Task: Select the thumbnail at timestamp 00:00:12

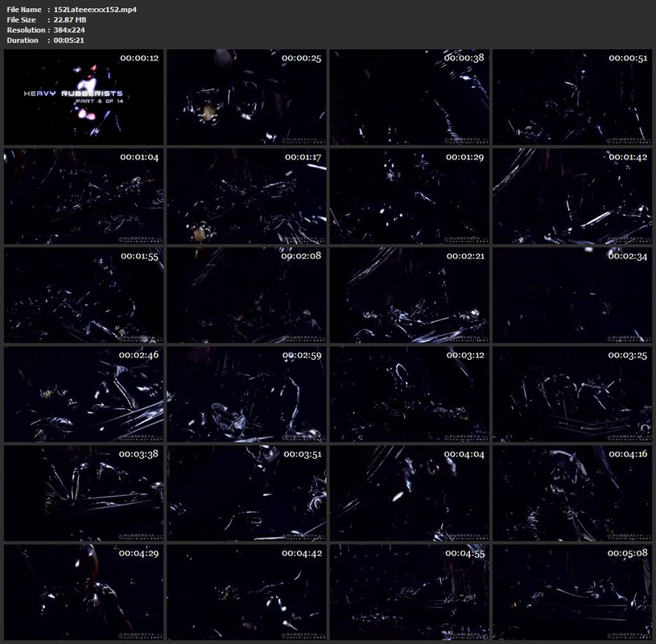Action: 84,97
